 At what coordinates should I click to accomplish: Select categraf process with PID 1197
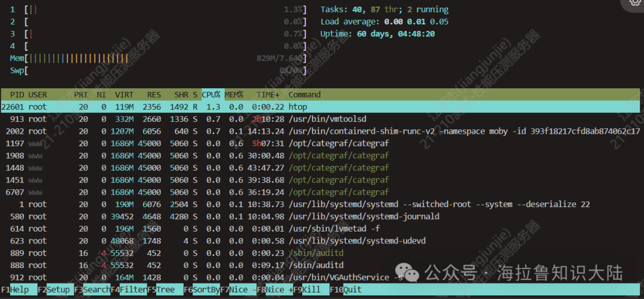click(x=320, y=144)
